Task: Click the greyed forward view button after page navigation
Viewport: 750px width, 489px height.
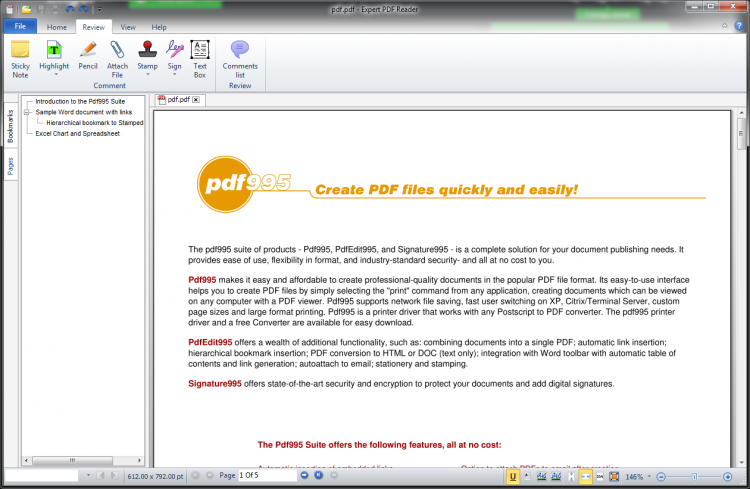Action: [x=334, y=475]
